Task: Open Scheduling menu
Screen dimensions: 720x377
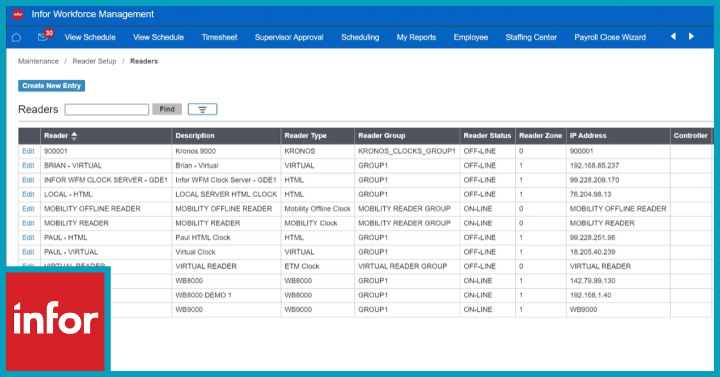Action: (360, 37)
